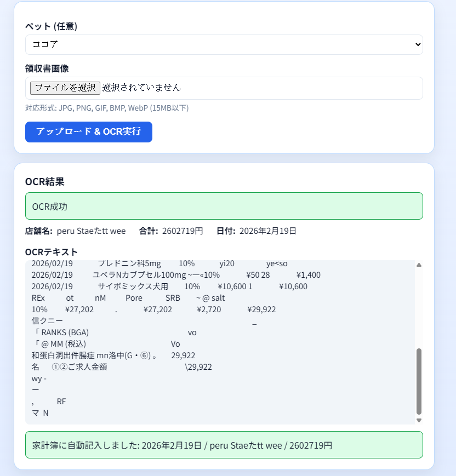Click the アップロード & OCR実行 button

(88, 132)
